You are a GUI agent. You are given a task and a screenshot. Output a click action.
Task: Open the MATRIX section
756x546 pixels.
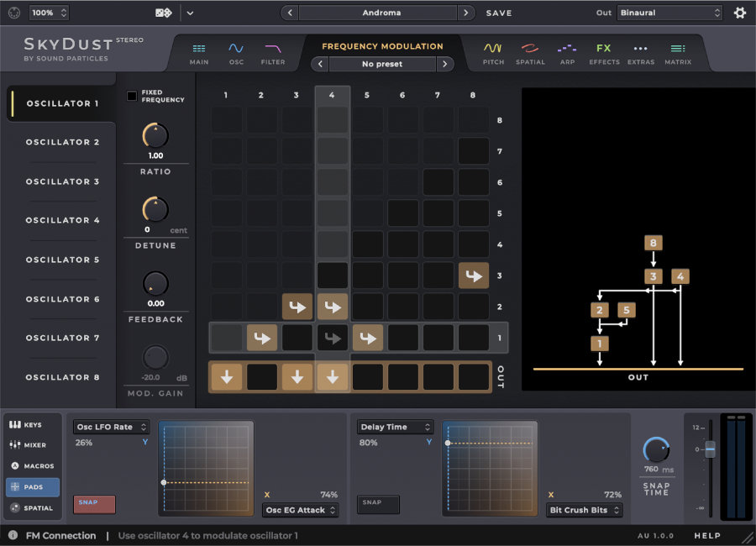[677, 53]
